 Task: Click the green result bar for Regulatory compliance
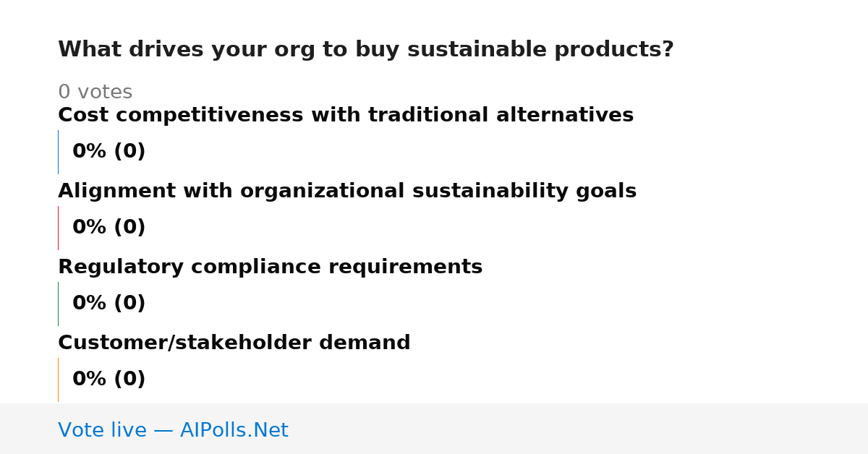[x=58, y=304]
